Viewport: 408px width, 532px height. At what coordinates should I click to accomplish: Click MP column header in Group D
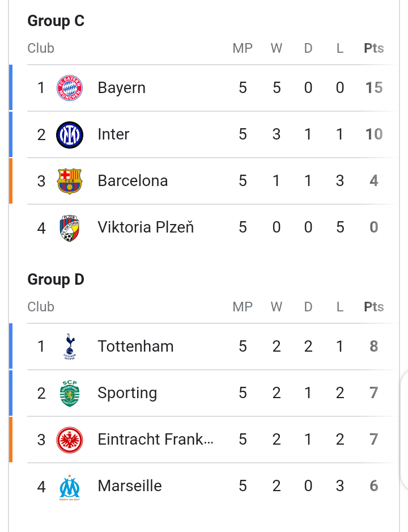click(x=243, y=307)
